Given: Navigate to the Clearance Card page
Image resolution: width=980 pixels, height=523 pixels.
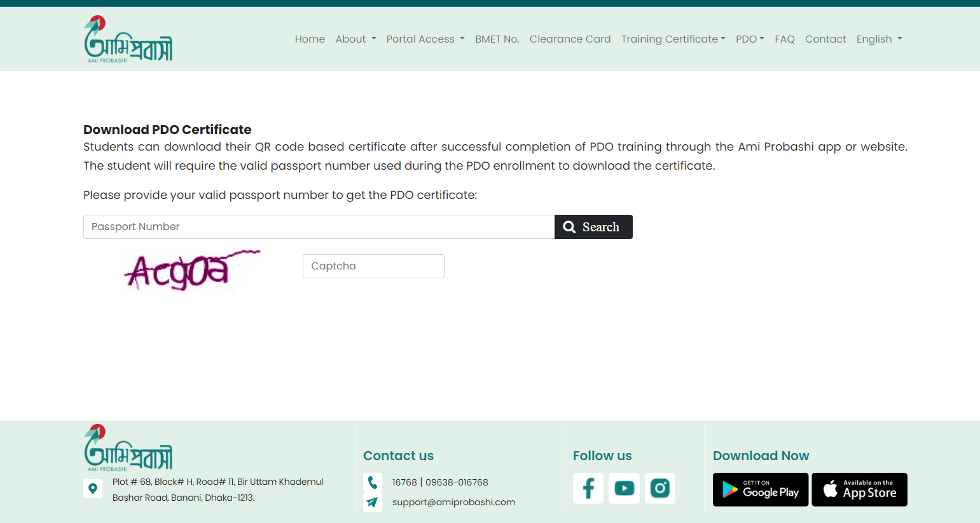Looking at the screenshot, I should pos(570,39).
